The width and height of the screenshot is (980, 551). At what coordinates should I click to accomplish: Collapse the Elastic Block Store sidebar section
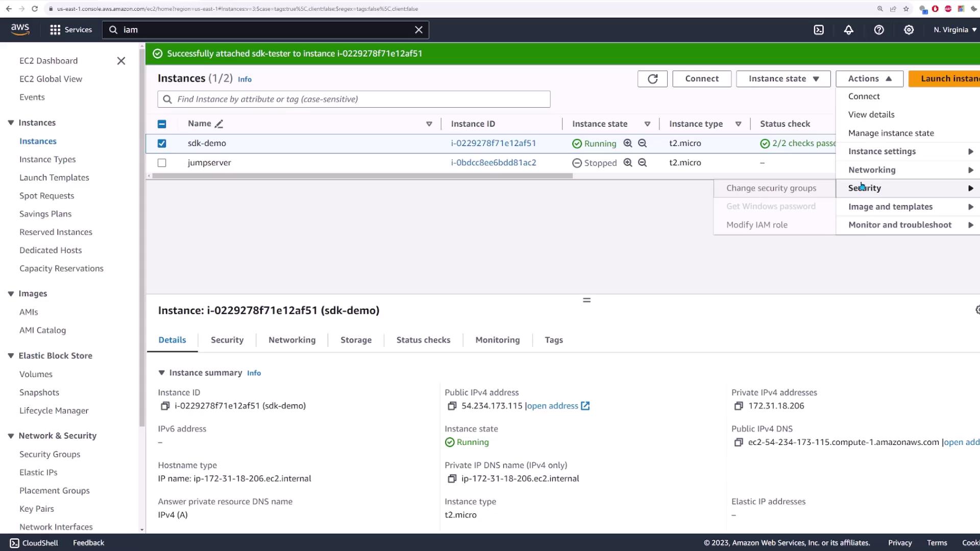pos(11,356)
